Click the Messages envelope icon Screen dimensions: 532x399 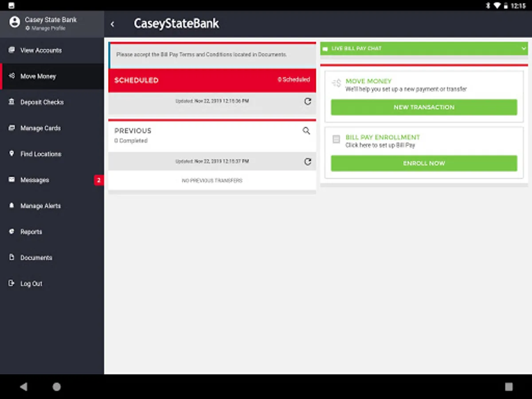(x=12, y=180)
